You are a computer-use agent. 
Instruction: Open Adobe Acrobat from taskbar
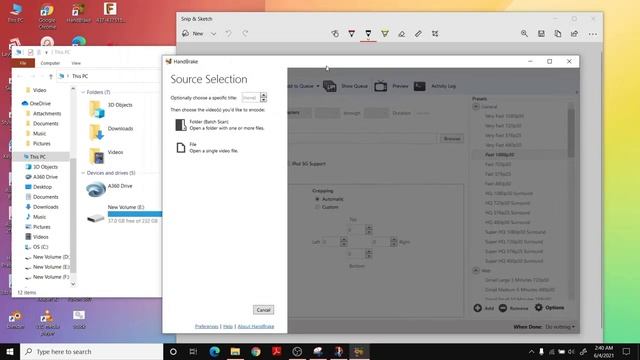coord(277,351)
